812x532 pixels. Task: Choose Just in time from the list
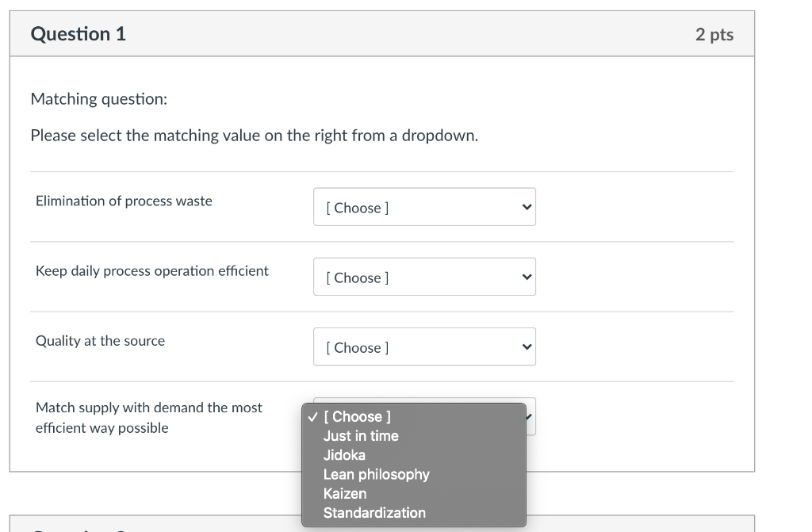[x=361, y=436]
